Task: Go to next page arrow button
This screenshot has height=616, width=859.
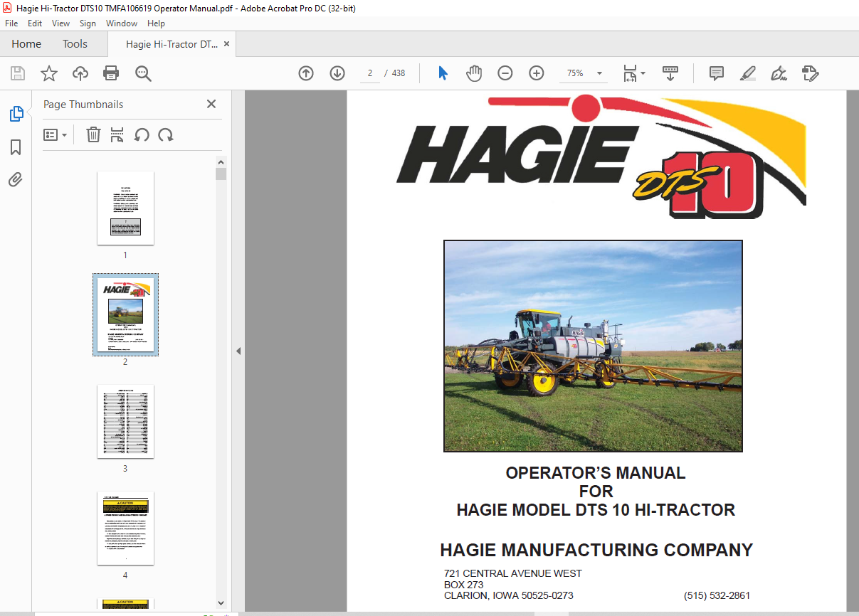Action: click(x=337, y=73)
